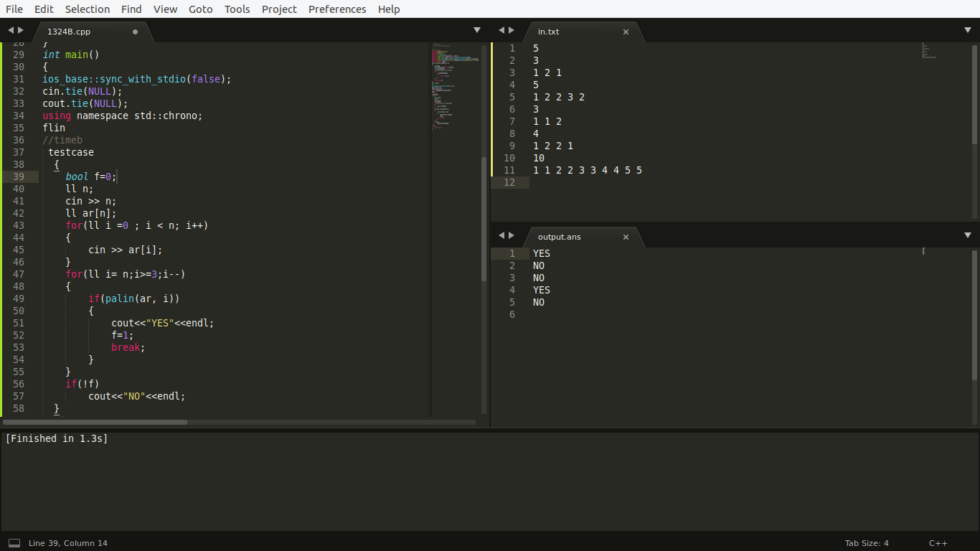This screenshot has height=551, width=980.
Task: Click unsaved dot on the 1324B.cpp tab
Action: point(135,32)
